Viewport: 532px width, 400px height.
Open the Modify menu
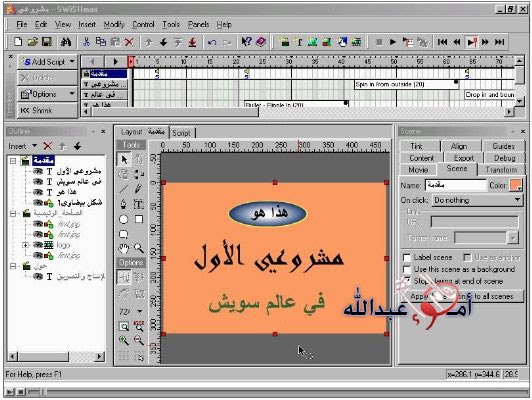114,24
